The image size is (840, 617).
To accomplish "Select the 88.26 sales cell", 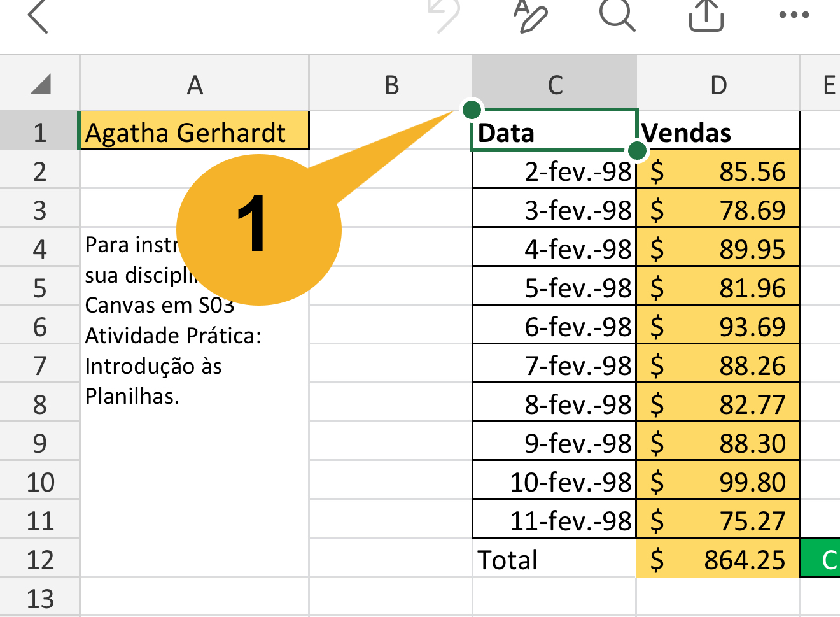I will point(718,365).
